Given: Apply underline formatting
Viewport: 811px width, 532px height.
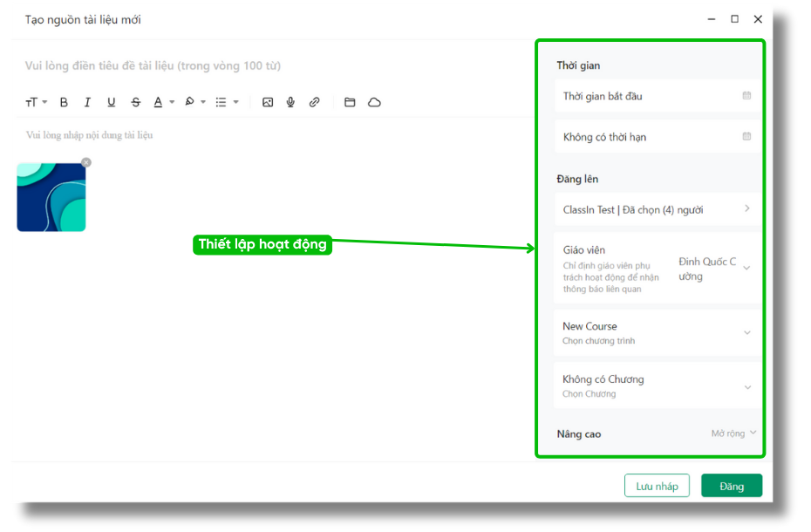Looking at the screenshot, I should [x=111, y=103].
